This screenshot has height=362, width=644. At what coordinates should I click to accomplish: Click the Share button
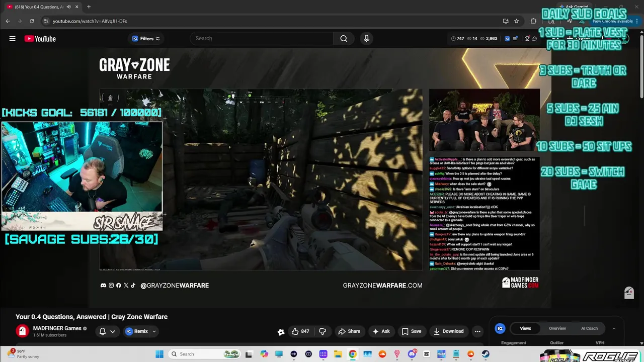349,331
